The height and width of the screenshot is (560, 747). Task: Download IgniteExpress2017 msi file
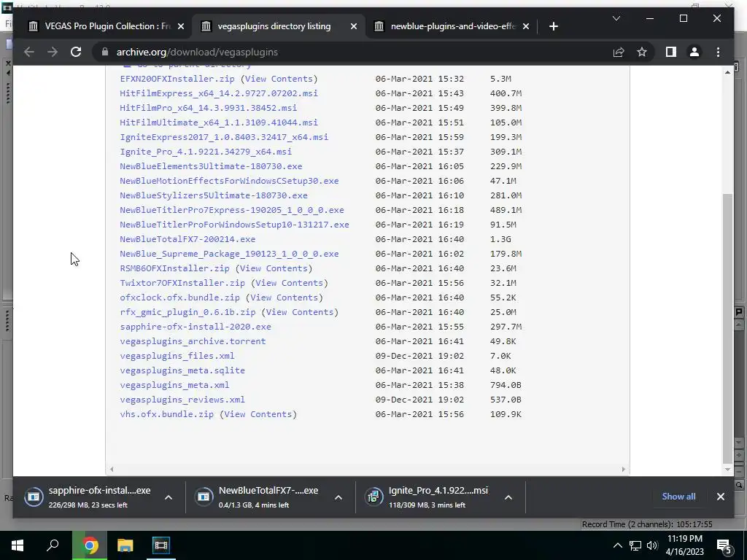[x=224, y=137]
